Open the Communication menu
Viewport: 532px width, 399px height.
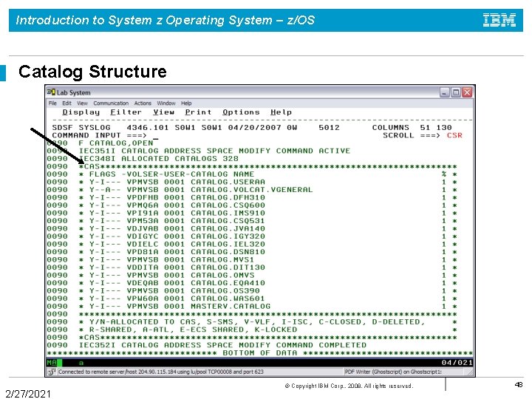click(111, 103)
